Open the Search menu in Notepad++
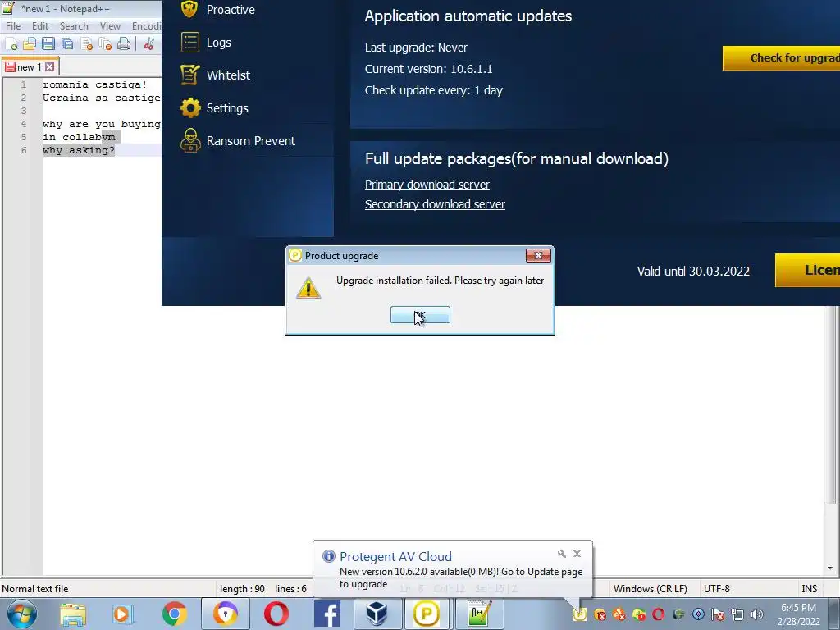840x630 pixels. click(74, 25)
